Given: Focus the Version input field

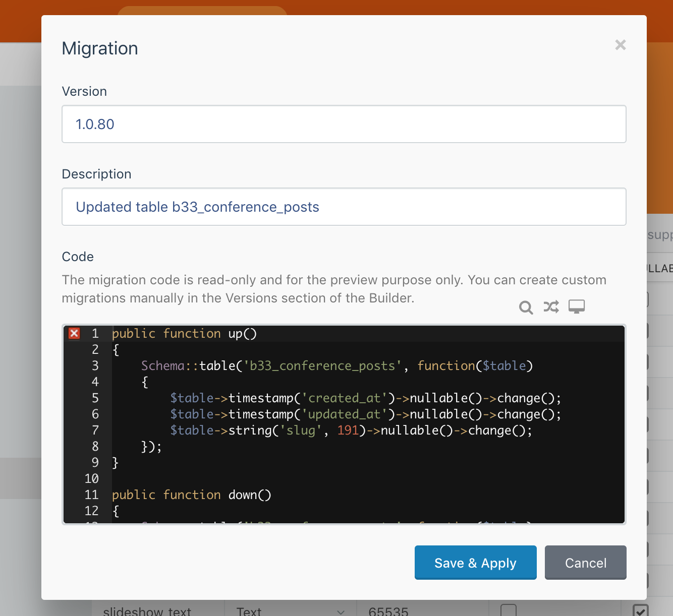Looking at the screenshot, I should click(x=344, y=124).
